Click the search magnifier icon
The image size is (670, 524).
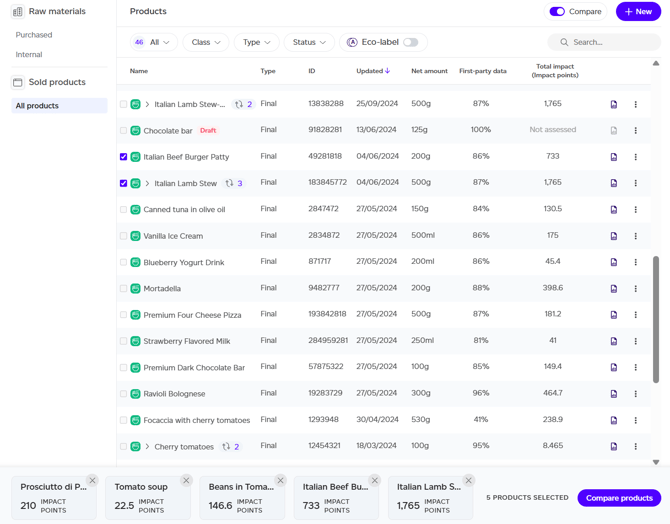[564, 42]
